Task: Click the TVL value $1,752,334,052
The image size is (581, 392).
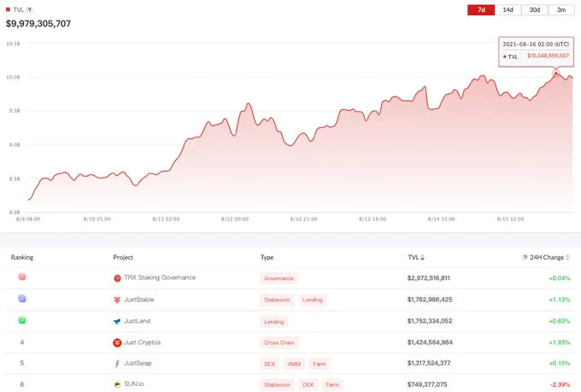Action: coord(430,321)
